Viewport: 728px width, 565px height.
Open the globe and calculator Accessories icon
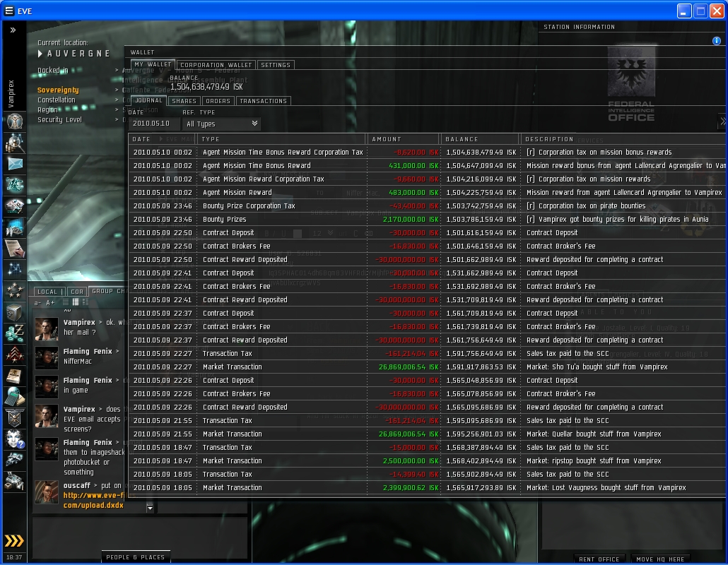pos(14,397)
